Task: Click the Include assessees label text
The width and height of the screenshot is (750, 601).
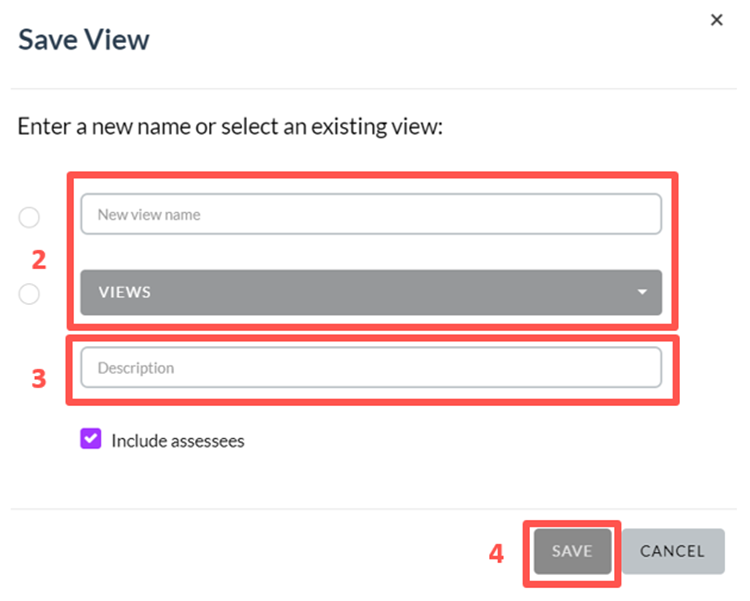Action: coord(178,441)
